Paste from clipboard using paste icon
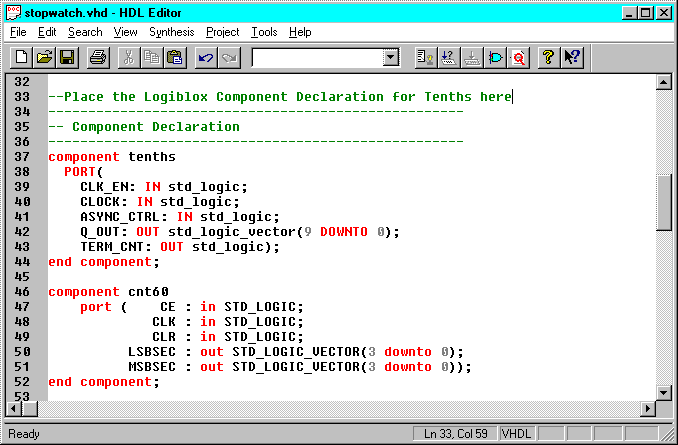 tap(175, 58)
